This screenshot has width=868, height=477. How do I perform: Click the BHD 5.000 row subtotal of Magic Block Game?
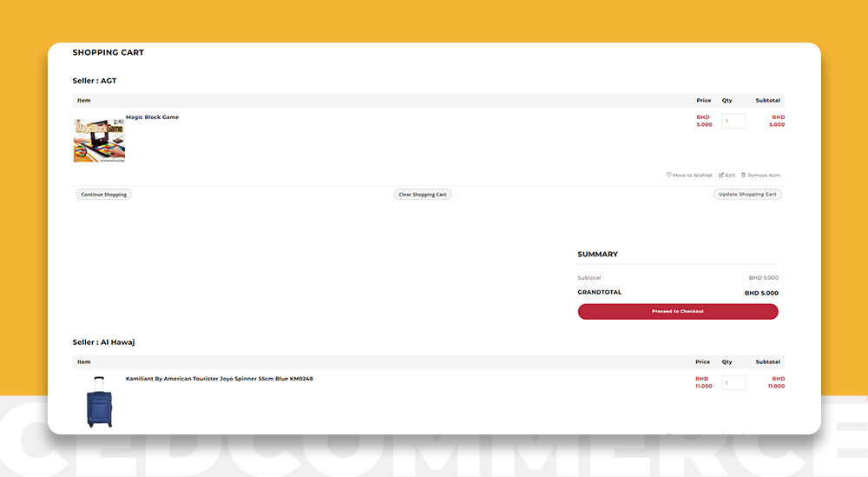pos(777,121)
